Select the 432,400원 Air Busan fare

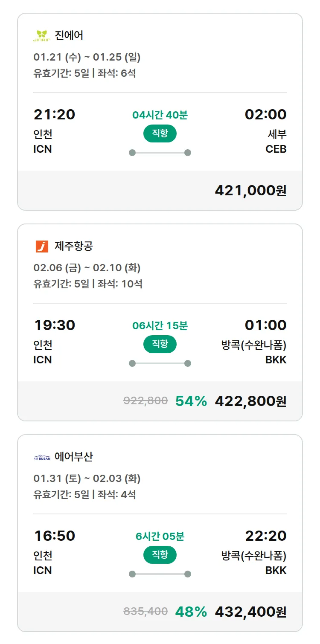pos(250,612)
